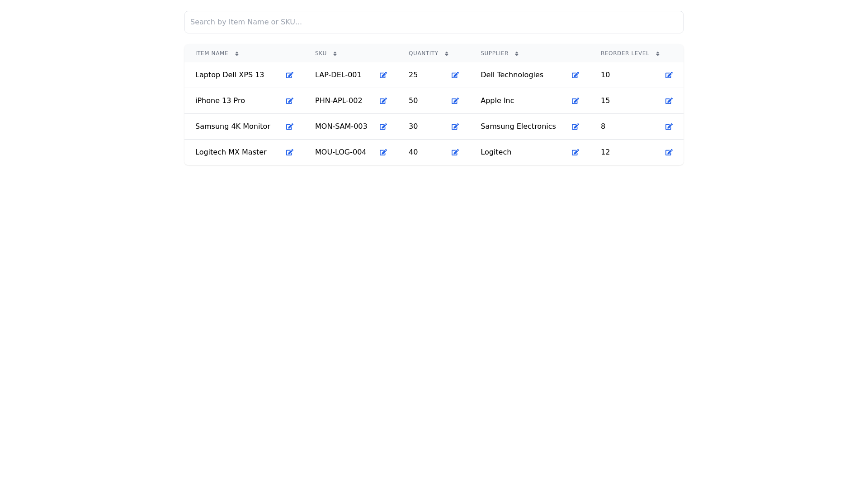The width and height of the screenshot is (868, 488).
Task: Edit the Laptop Dell XPS 13 item name
Action: 289,75
